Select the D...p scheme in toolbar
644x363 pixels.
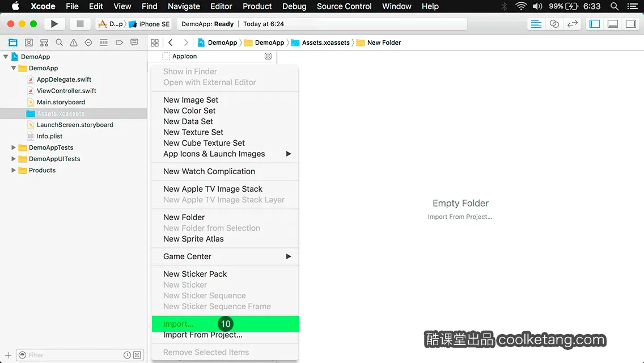point(111,24)
